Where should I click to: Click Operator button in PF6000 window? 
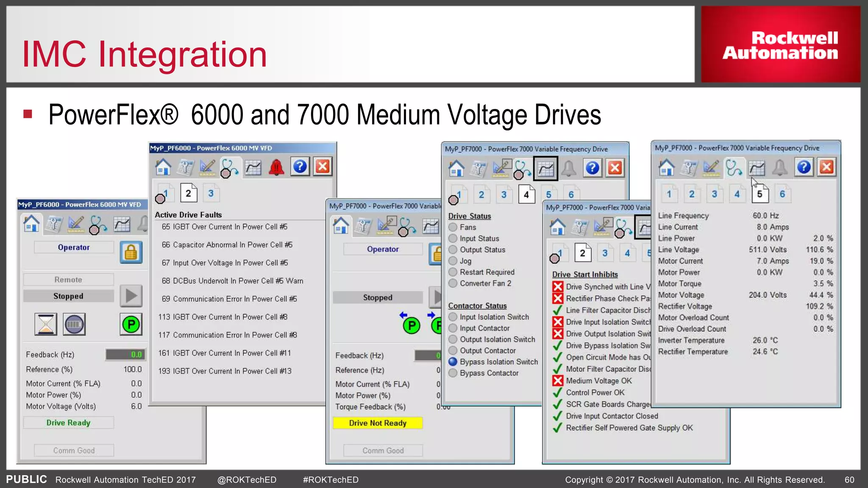(x=74, y=247)
